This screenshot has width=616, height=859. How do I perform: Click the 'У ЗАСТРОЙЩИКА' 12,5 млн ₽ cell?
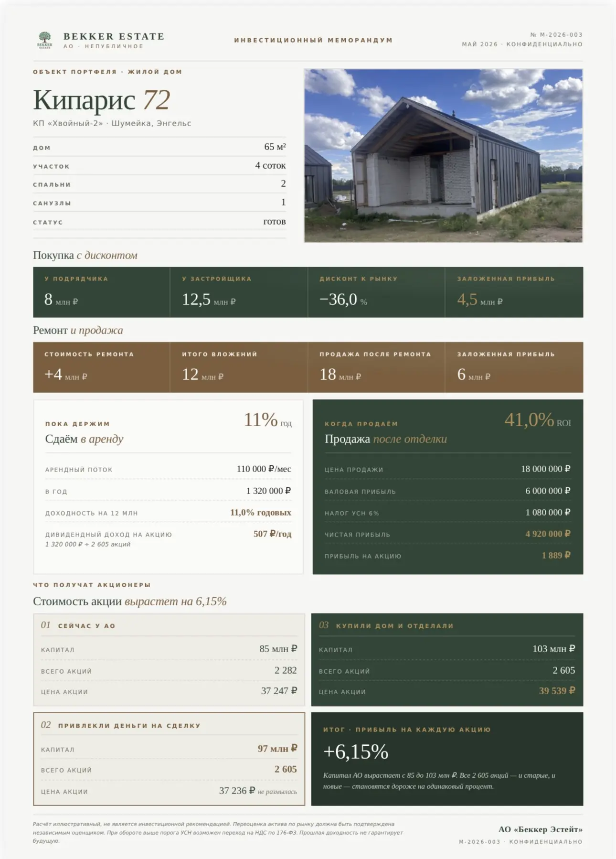coord(239,292)
